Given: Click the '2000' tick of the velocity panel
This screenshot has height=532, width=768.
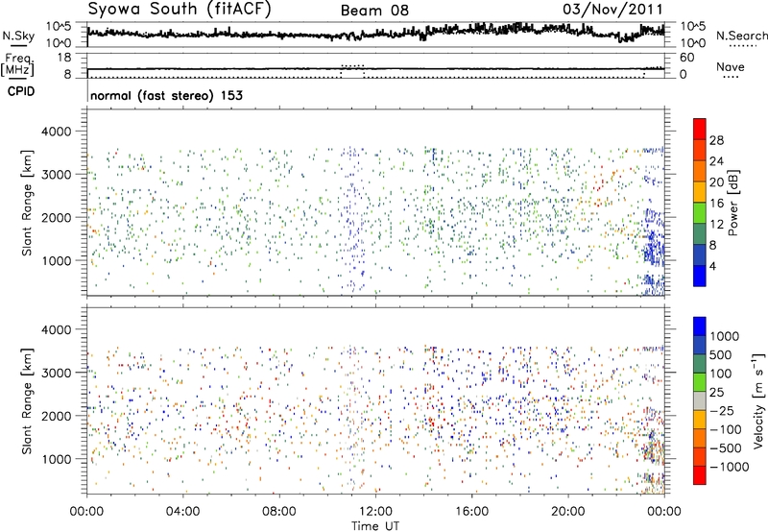Looking at the screenshot, I should 56,416.
